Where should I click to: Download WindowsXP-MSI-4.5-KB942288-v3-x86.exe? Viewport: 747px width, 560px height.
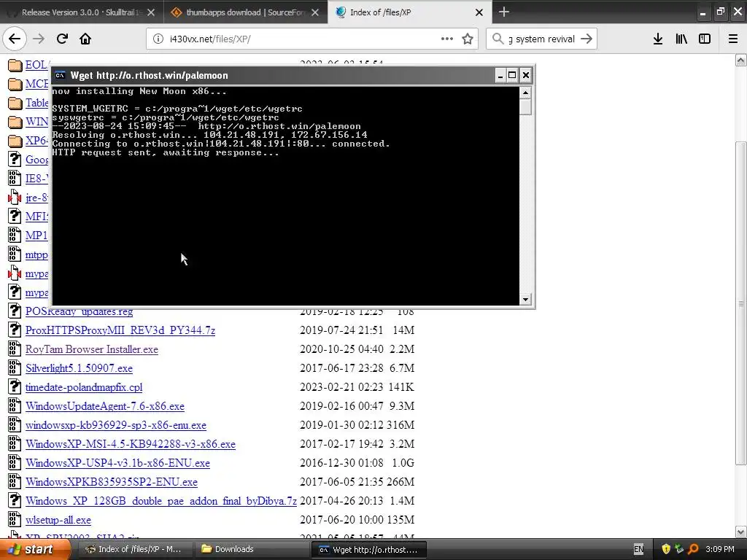coord(131,444)
